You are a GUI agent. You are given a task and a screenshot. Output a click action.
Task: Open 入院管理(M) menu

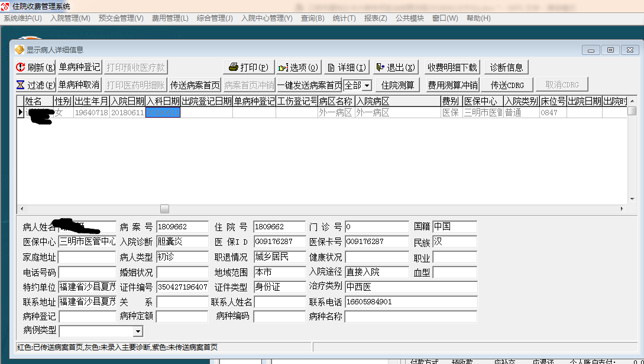pyautogui.click(x=70, y=18)
